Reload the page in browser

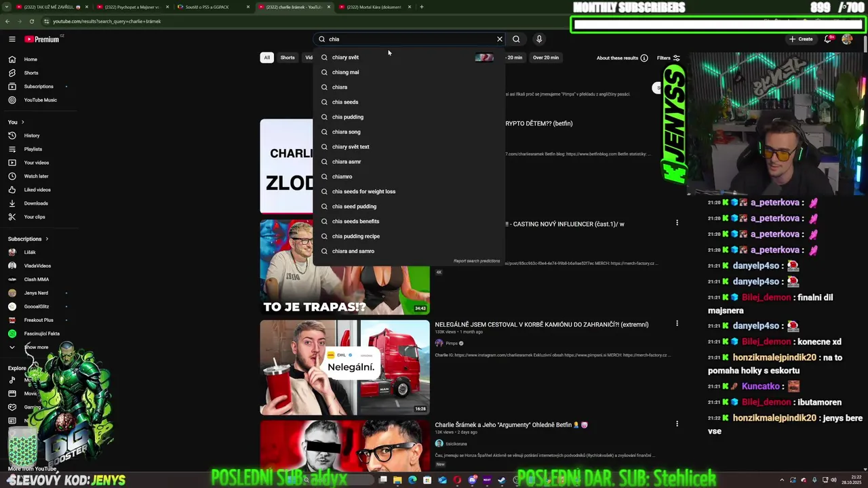[x=31, y=22]
